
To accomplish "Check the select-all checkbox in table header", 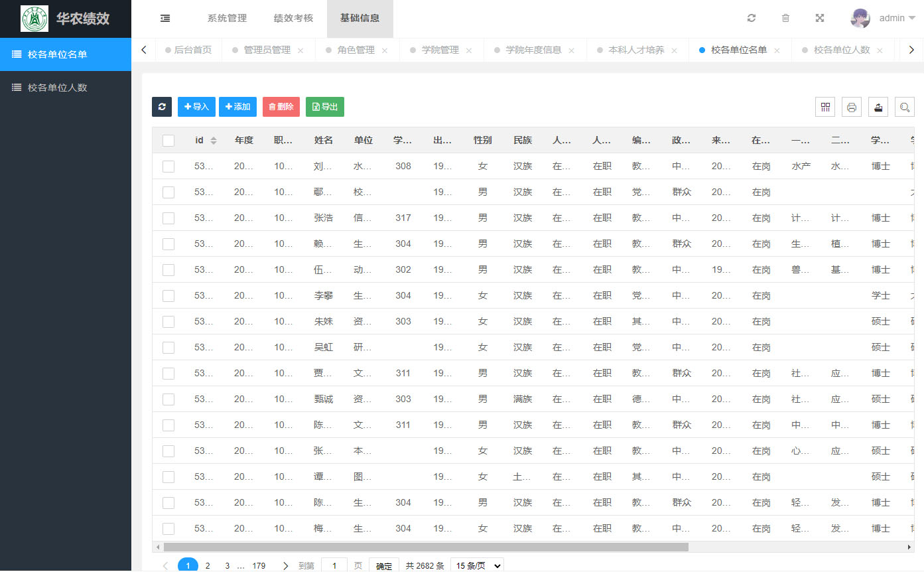I will click(168, 141).
